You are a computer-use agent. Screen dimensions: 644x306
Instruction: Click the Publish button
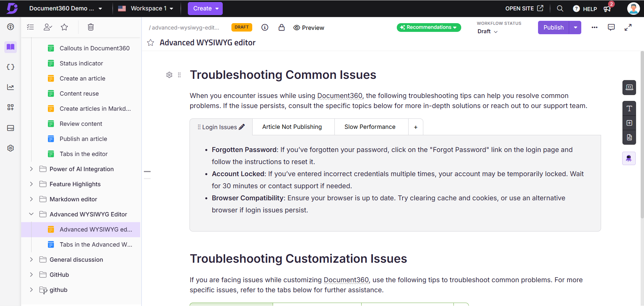click(x=553, y=28)
